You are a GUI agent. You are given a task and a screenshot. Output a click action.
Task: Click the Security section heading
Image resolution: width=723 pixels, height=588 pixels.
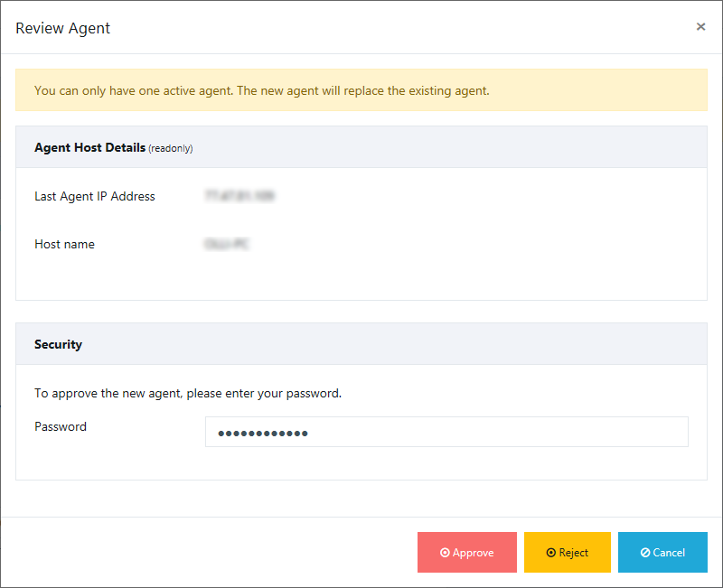coord(58,344)
